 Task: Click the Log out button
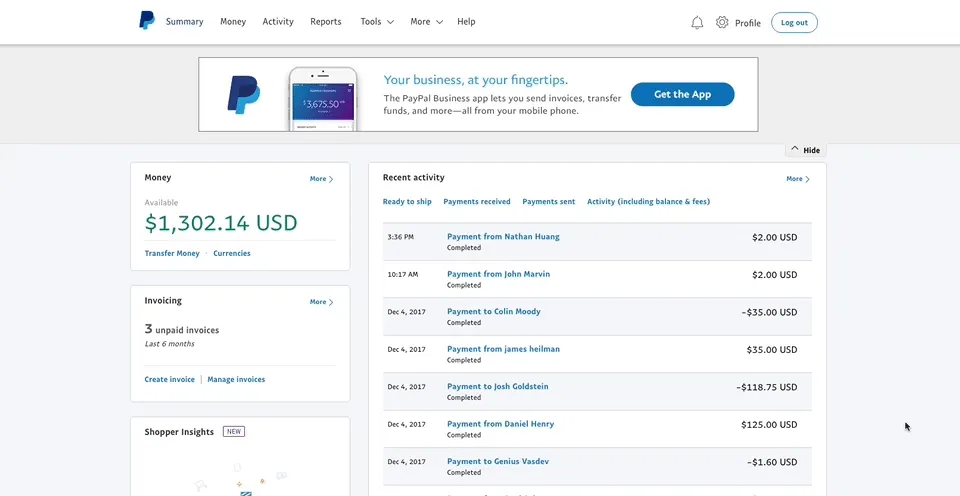(x=794, y=23)
